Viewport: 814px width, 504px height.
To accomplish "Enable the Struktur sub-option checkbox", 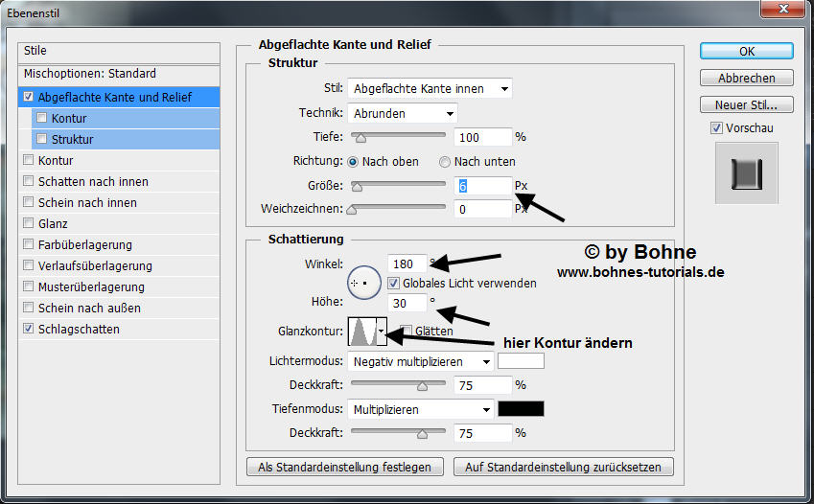I will (x=41, y=140).
